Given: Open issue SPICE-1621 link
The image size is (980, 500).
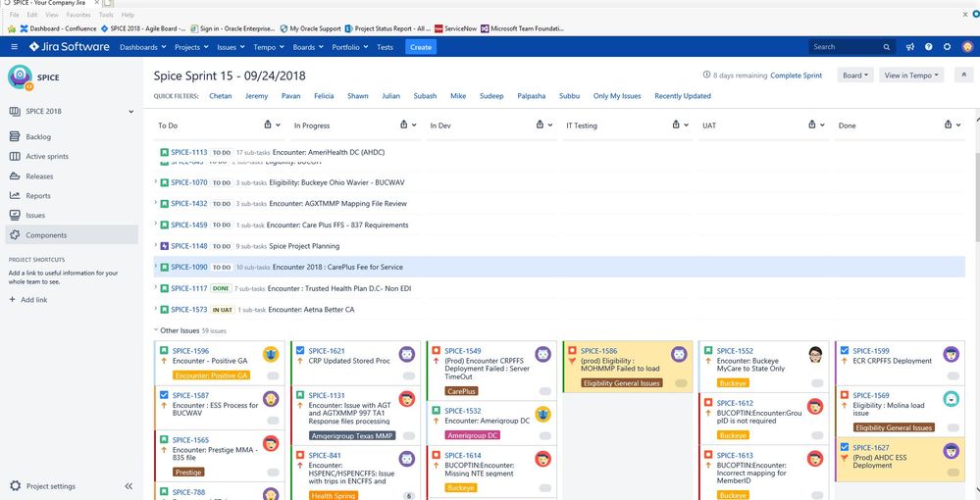Looking at the screenshot, I should tap(327, 351).
